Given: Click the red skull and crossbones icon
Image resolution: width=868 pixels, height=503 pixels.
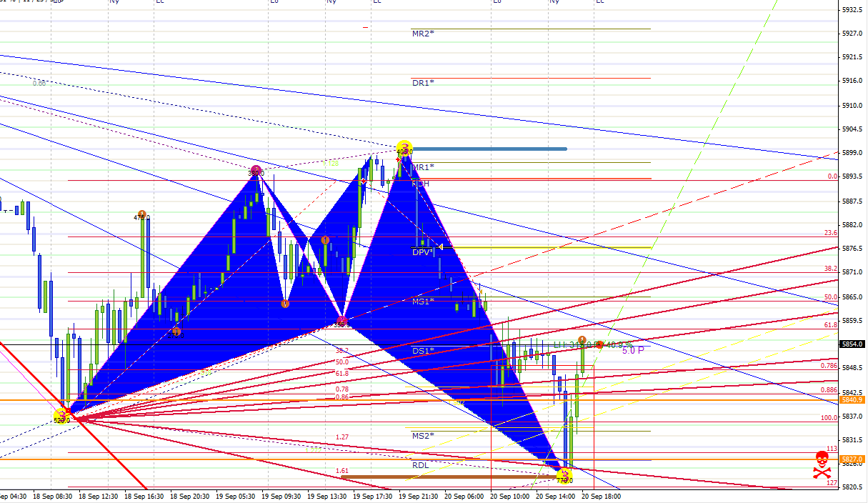Looking at the screenshot, I should [822, 464].
